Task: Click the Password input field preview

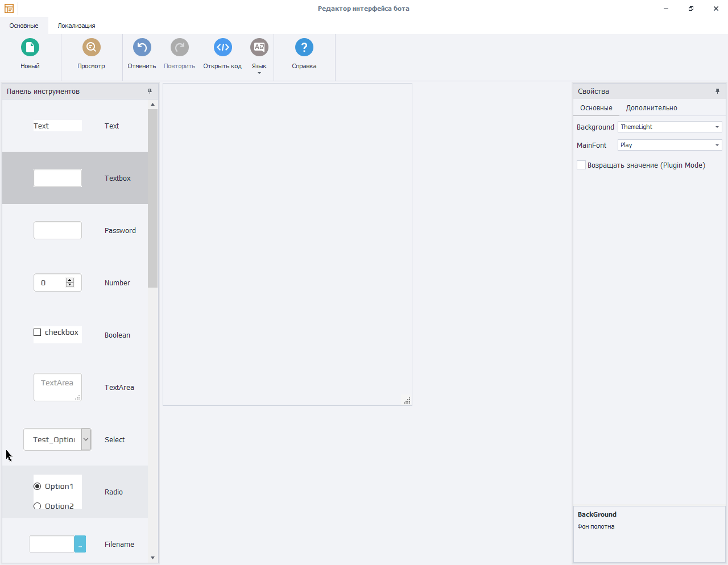Action: point(57,230)
